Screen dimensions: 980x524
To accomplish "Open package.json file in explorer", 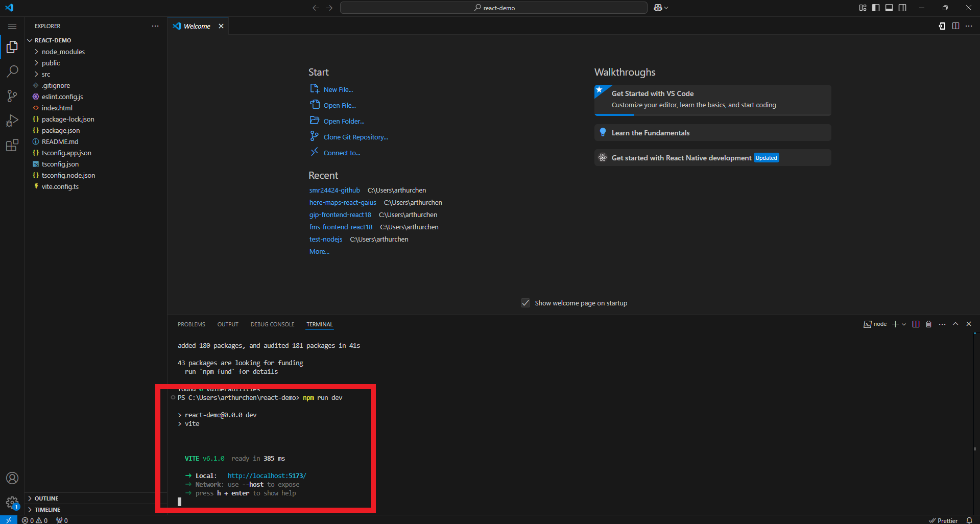I will (96, 130).
